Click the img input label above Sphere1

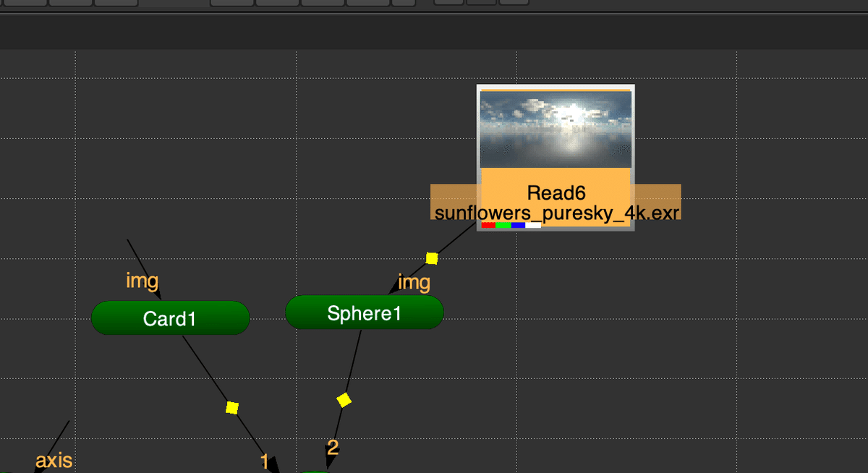tap(414, 282)
